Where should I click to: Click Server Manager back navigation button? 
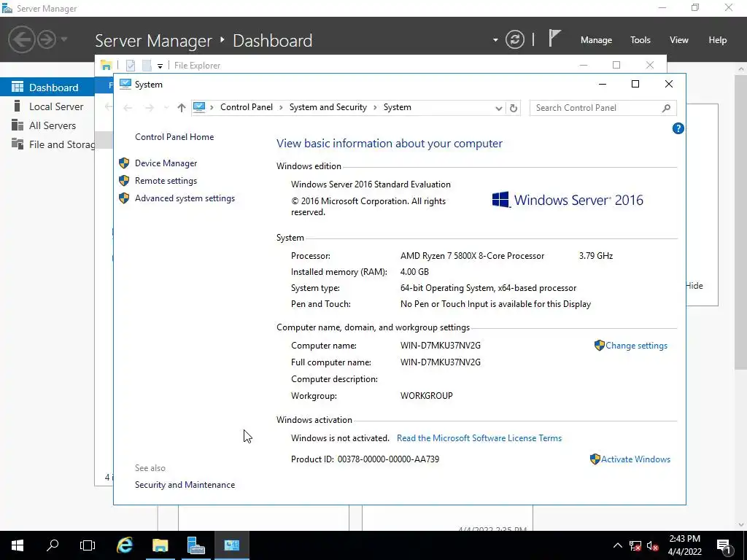click(x=21, y=39)
